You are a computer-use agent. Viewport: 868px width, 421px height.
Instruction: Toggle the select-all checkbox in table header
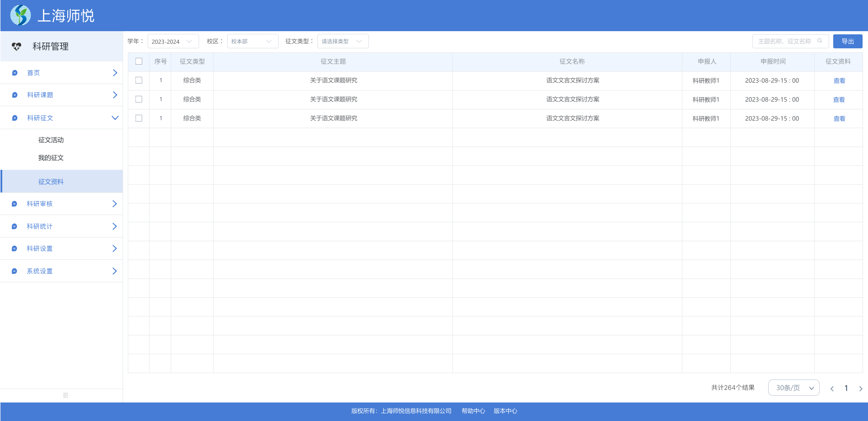click(139, 61)
